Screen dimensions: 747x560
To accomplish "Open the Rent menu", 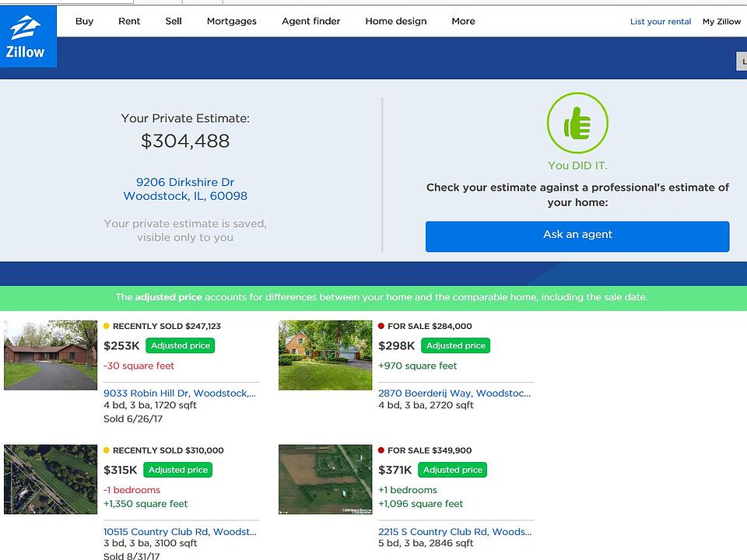I will (x=129, y=22).
